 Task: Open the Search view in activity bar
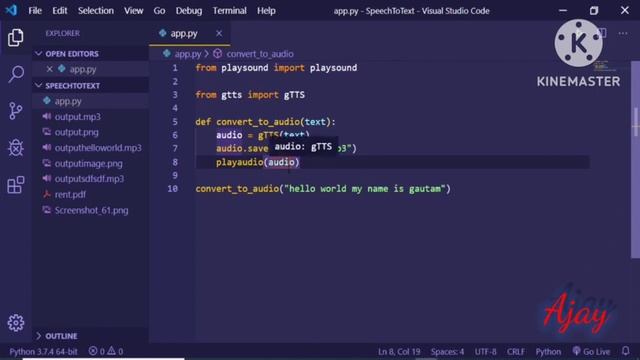[x=16, y=74]
